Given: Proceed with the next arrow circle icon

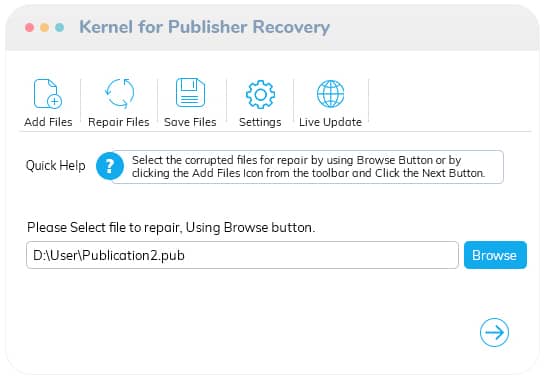Looking at the screenshot, I should (494, 332).
